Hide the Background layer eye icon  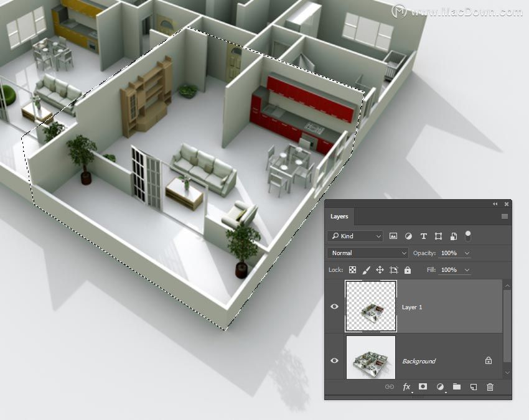(x=334, y=360)
